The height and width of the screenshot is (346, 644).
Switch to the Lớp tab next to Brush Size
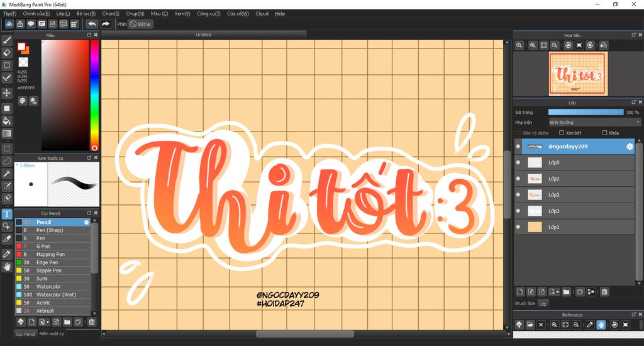coord(543,304)
